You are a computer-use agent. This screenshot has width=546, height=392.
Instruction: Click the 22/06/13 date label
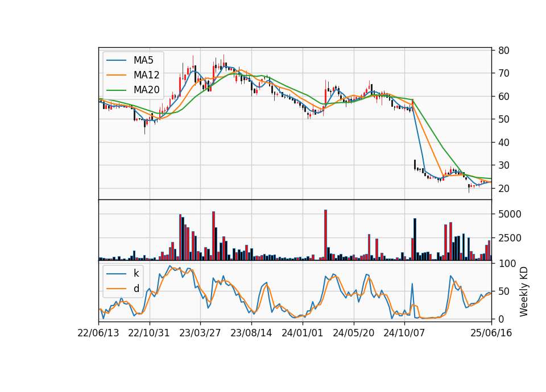(x=98, y=333)
